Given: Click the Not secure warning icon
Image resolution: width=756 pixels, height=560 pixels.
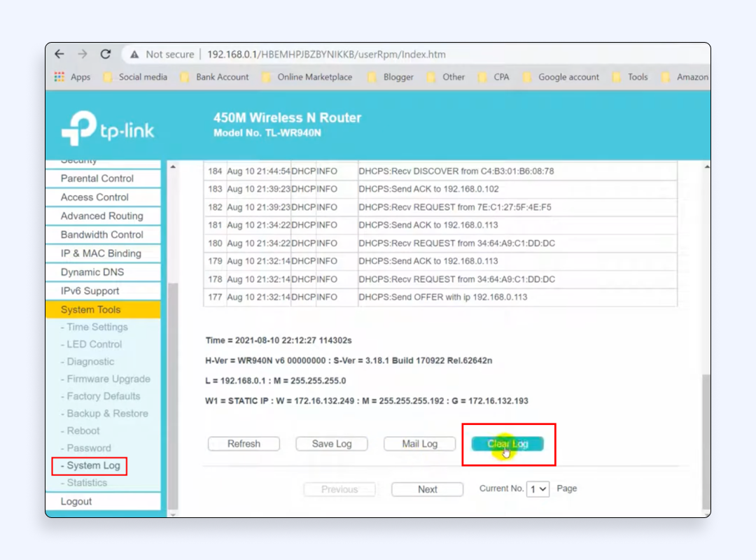Looking at the screenshot, I should coord(134,55).
